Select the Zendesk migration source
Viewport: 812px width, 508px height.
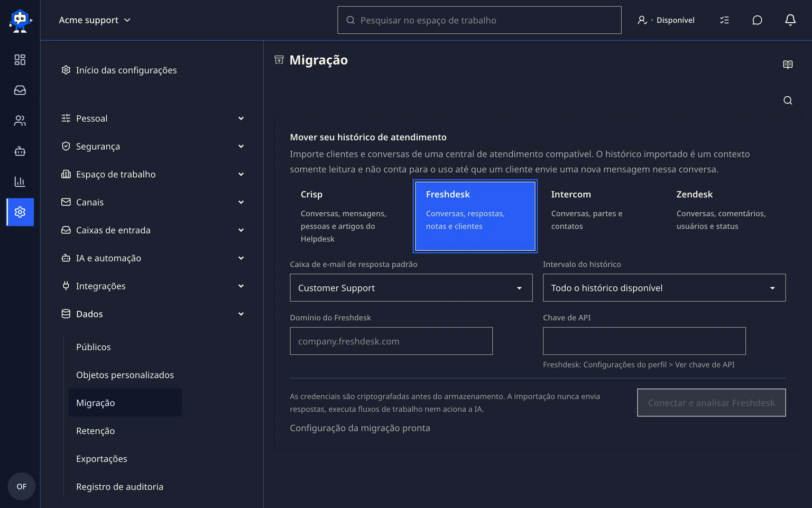pos(726,216)
